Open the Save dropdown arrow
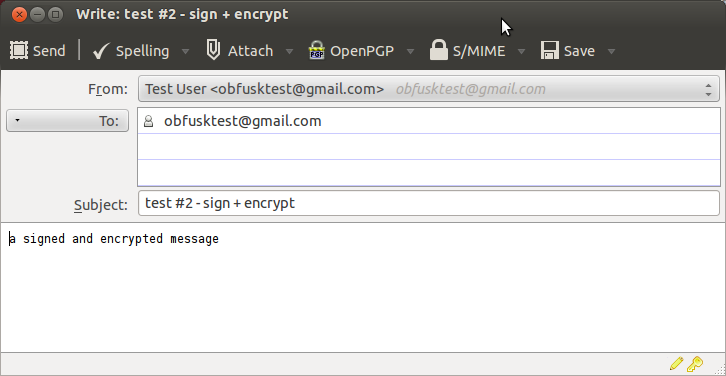 click(611, 51)
